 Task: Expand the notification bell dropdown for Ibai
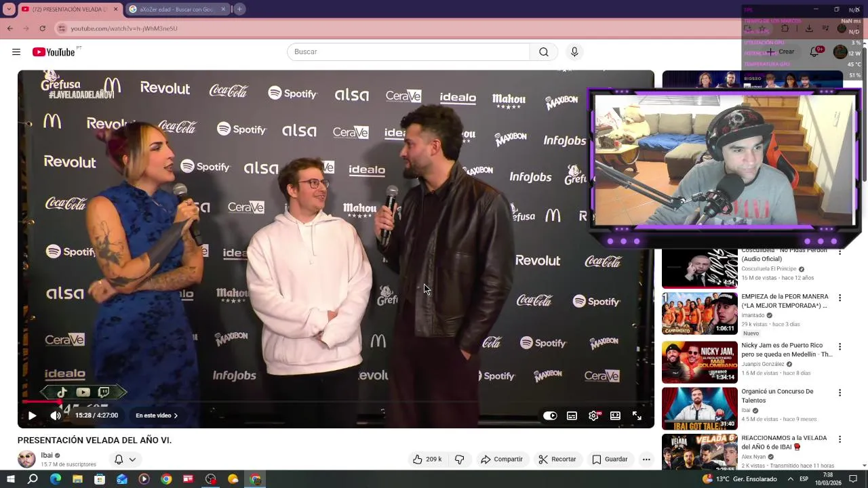click(x=125, y=460)
